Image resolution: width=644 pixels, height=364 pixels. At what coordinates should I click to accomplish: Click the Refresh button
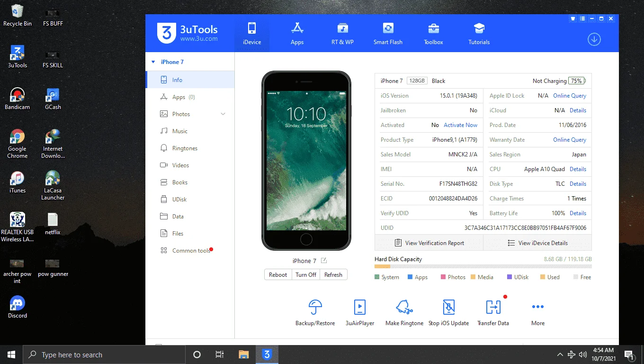click(x=333, y=274)
